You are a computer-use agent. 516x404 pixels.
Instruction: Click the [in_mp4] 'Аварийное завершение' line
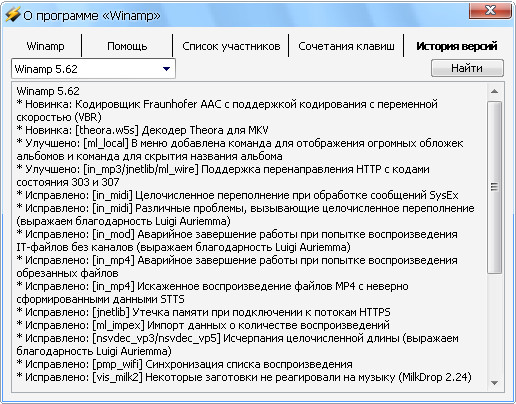237,260
